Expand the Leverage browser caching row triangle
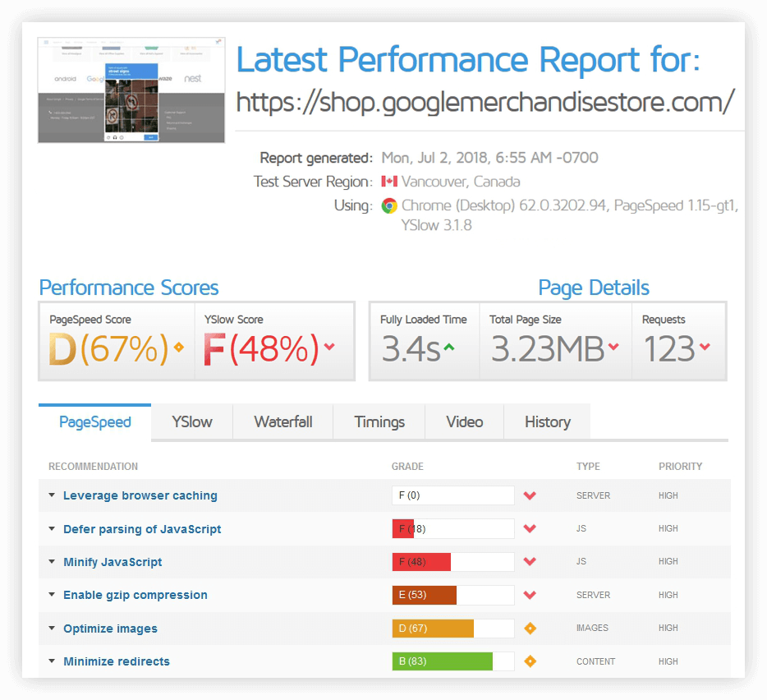Viewport: 767px width, 700px height. click(52, 495)
